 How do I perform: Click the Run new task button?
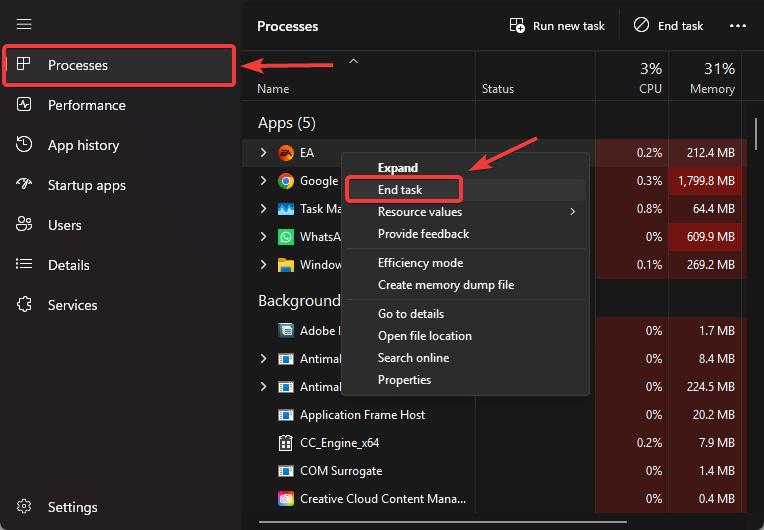click(557, 26)
